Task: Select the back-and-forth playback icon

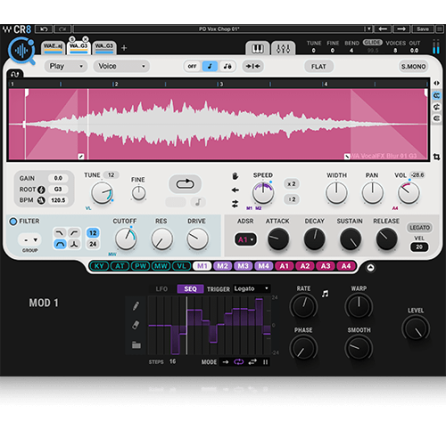Action: (235, 204)
